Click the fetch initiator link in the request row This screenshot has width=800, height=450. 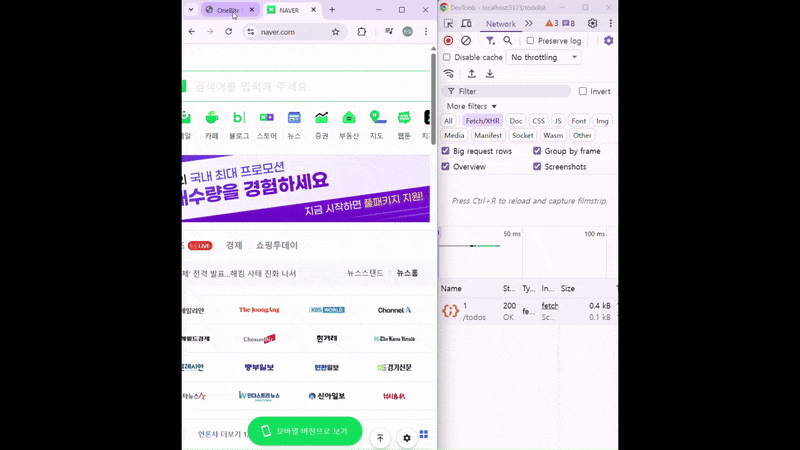(549, 306)
